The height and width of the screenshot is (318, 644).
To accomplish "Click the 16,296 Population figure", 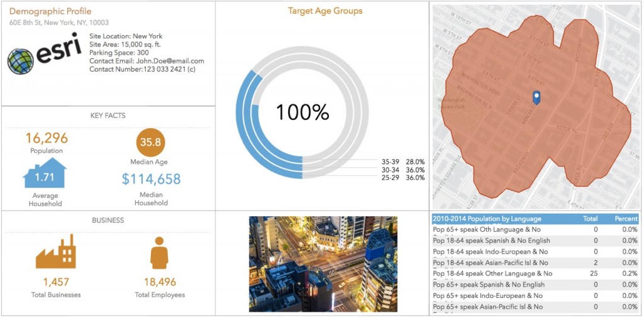I will pos(47,138).
